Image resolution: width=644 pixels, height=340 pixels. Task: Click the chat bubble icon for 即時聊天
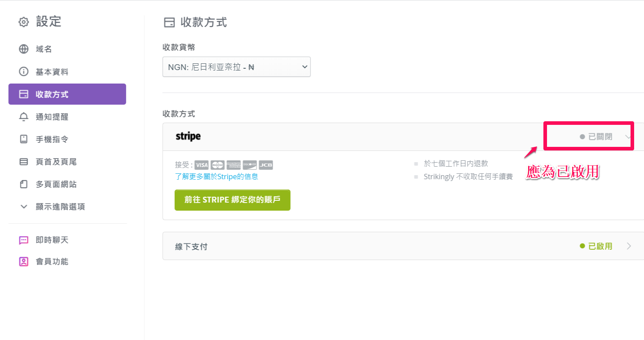(x=23, y=240)
